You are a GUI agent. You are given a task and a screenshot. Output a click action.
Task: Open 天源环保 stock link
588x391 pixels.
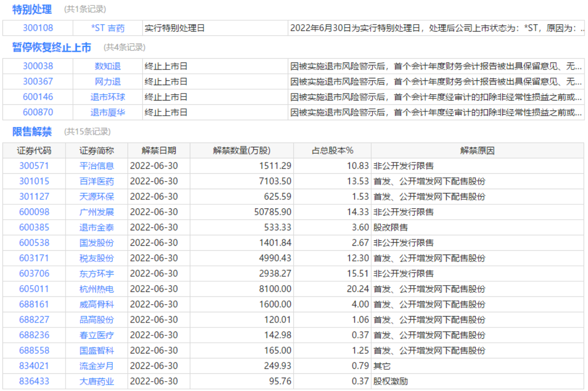97,196
